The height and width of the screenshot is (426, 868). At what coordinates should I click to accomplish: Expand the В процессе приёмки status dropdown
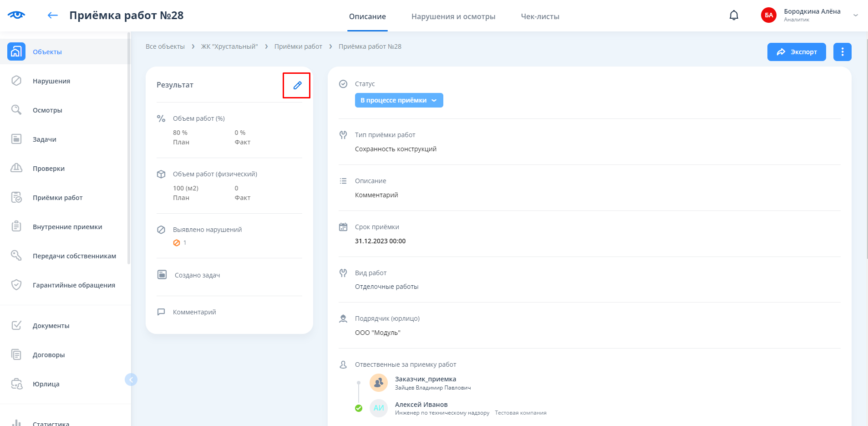click(x=399, y=100)
